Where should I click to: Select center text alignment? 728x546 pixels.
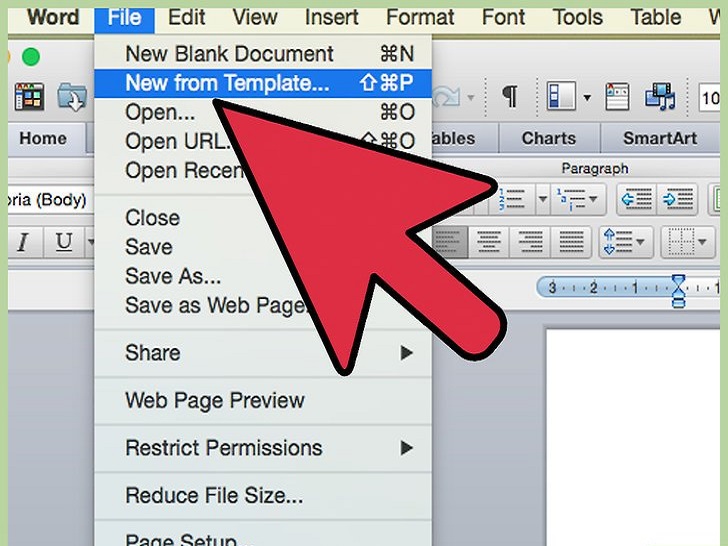pyautogui.click(x=489, y=242)
